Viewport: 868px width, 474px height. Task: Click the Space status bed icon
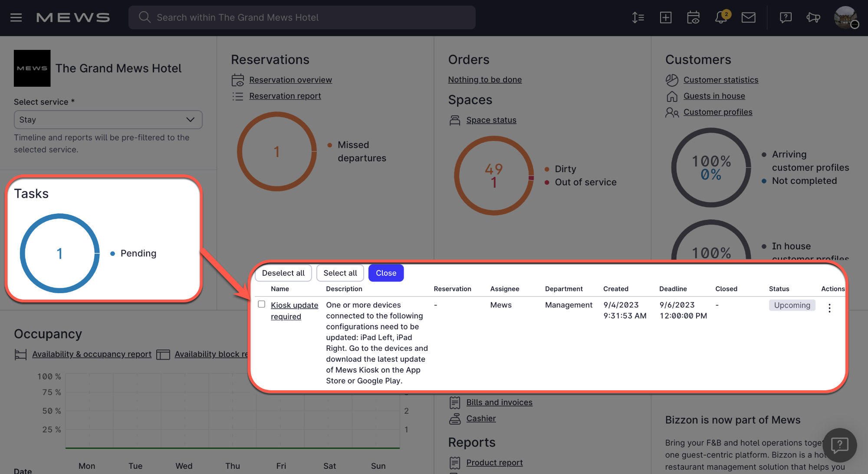455,120
